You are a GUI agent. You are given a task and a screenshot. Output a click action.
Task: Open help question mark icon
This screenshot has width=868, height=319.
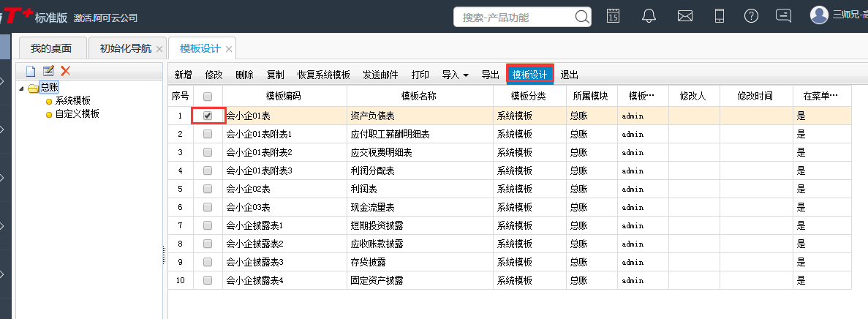pos(751,15)
